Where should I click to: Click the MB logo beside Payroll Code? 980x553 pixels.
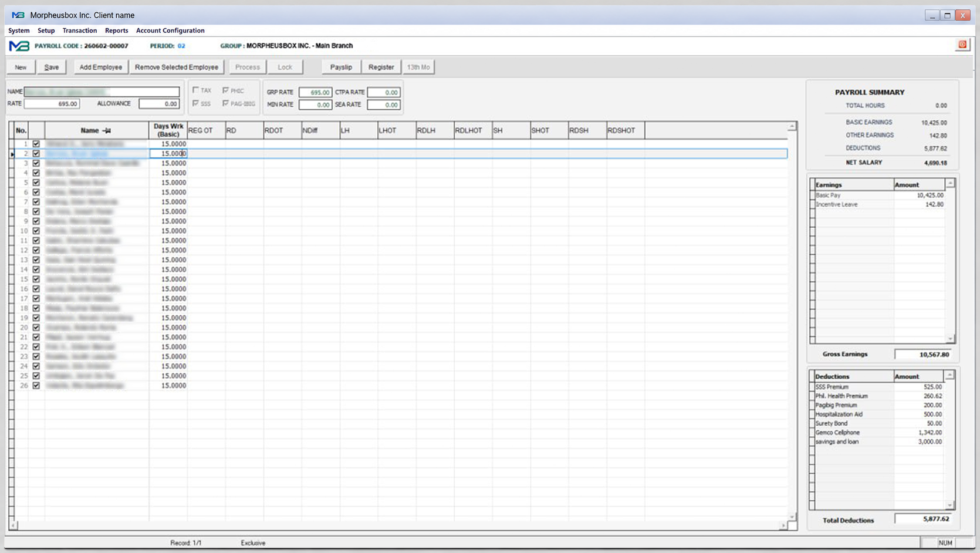[19, 46]
